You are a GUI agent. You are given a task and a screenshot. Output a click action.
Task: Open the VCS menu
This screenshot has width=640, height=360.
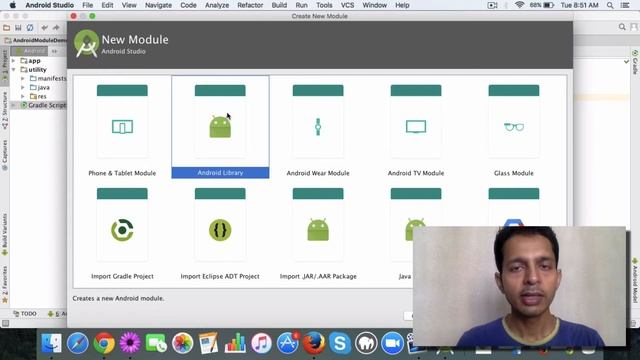tap(347, 5)
